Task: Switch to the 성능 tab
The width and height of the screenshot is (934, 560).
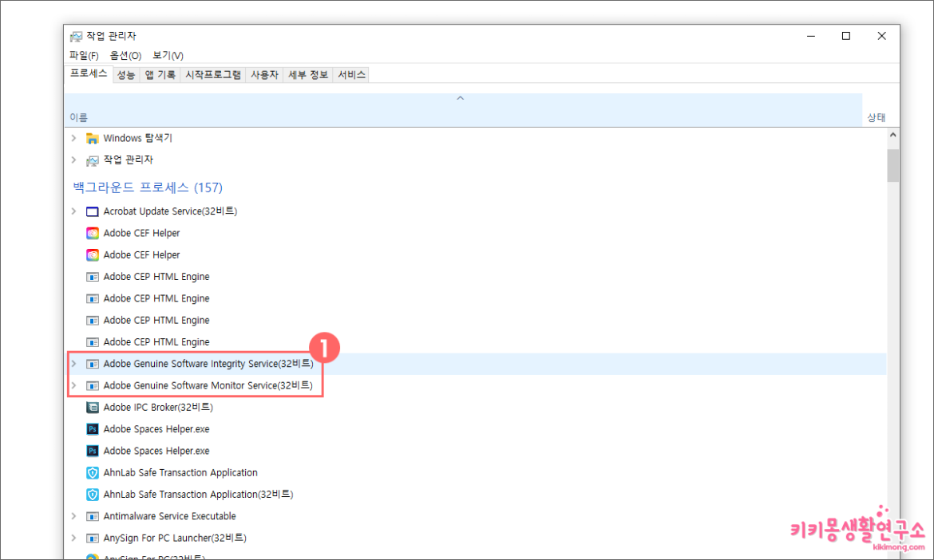Action: (x=125, y=74)
